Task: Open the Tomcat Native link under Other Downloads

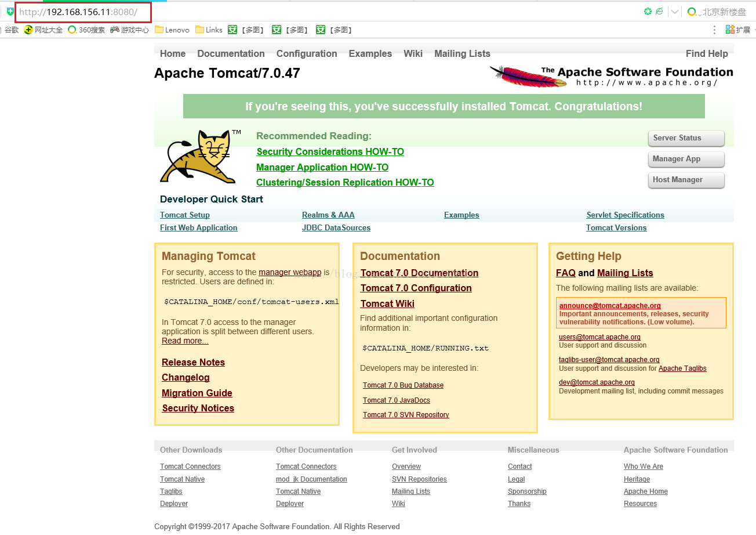Action: click(x=182, y=479)
